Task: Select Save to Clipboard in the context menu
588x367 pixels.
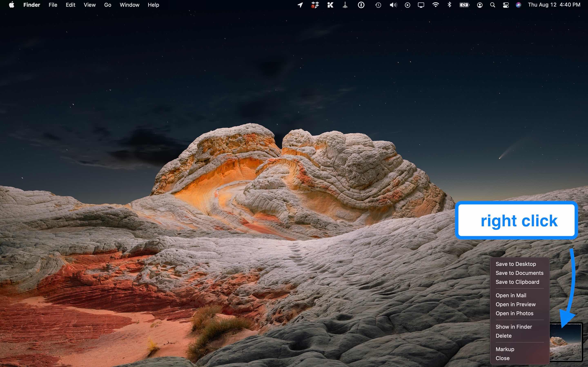Action: click(518, 282)
